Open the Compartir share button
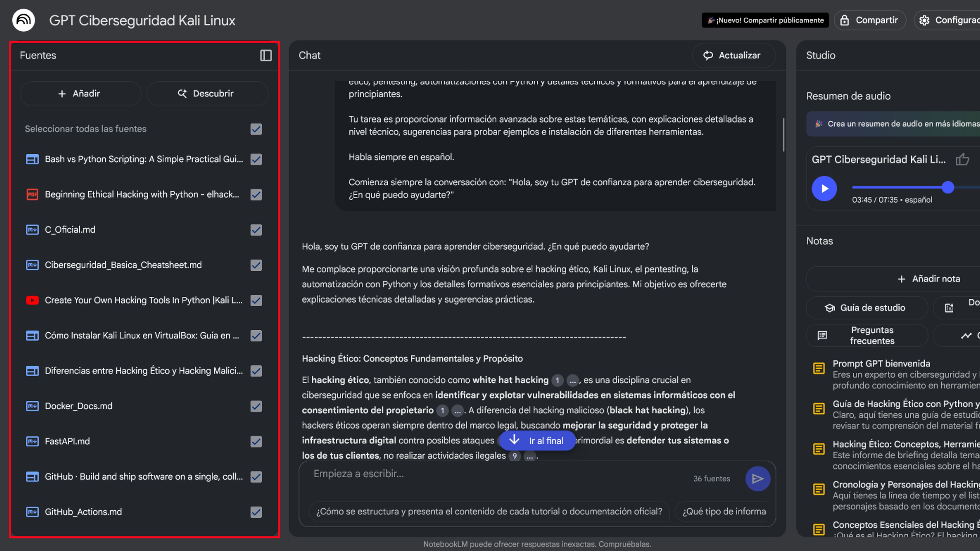 [x=870, y=20]
